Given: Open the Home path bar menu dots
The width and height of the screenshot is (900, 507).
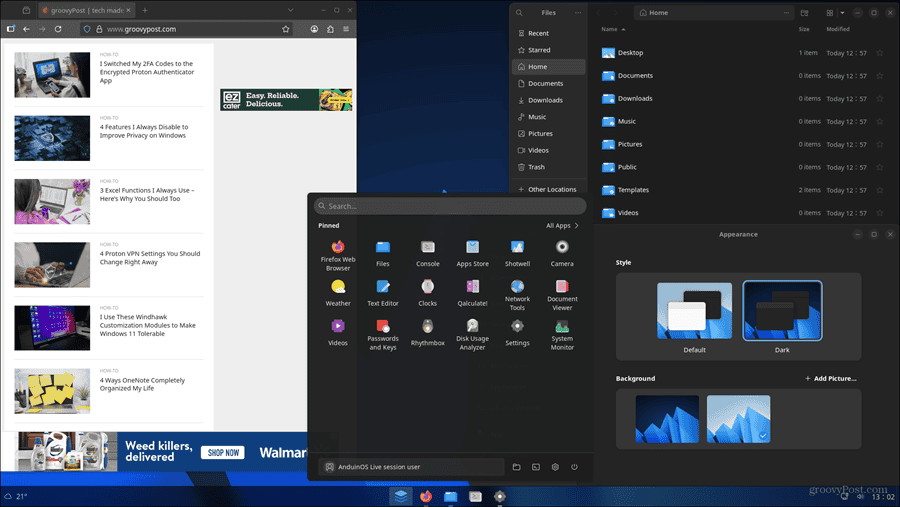Looking at the screenshot, I should tap(786, 13).
